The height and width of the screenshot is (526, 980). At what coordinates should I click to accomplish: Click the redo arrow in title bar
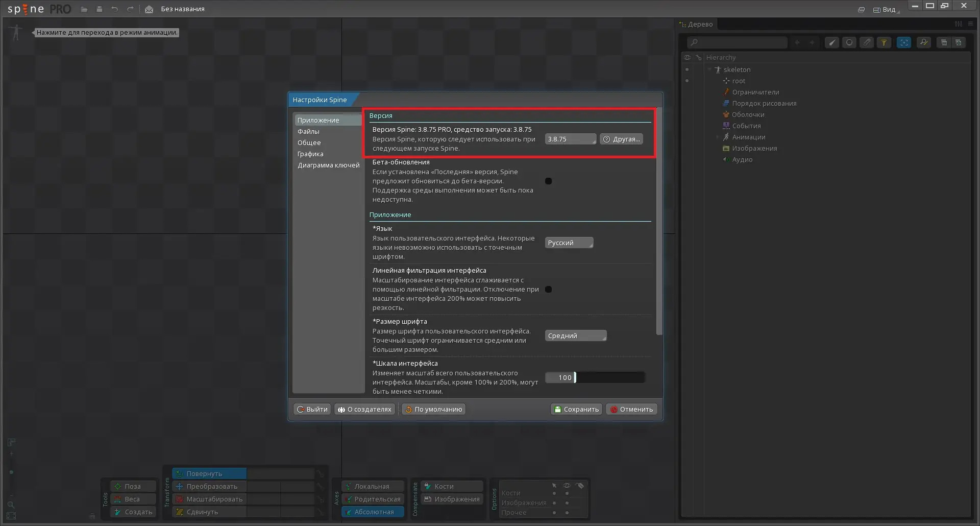coord(130,9)
